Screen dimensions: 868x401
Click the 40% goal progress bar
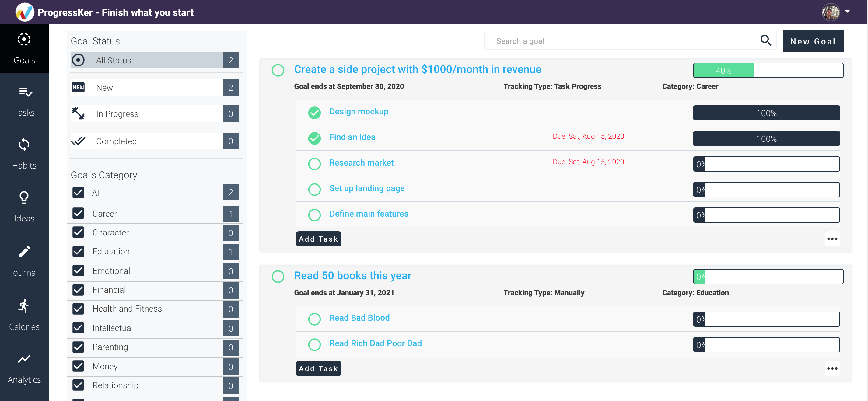(768, 70)
